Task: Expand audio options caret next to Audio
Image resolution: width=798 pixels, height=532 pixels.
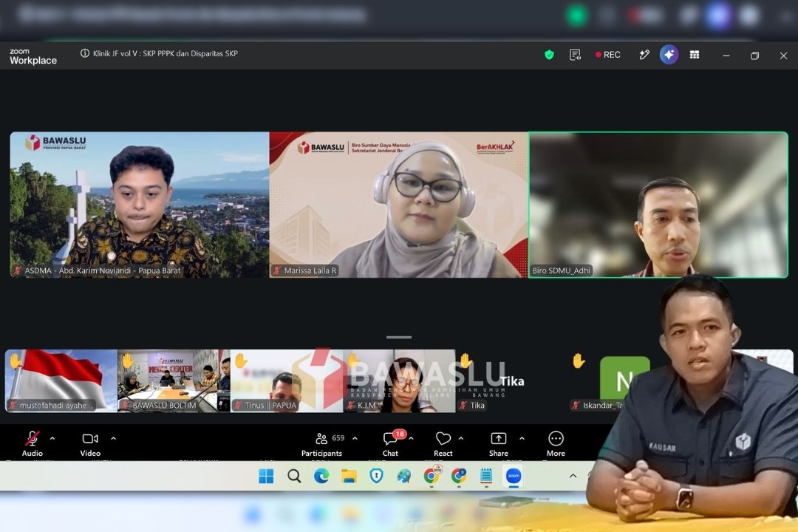Action: [52, 438]
